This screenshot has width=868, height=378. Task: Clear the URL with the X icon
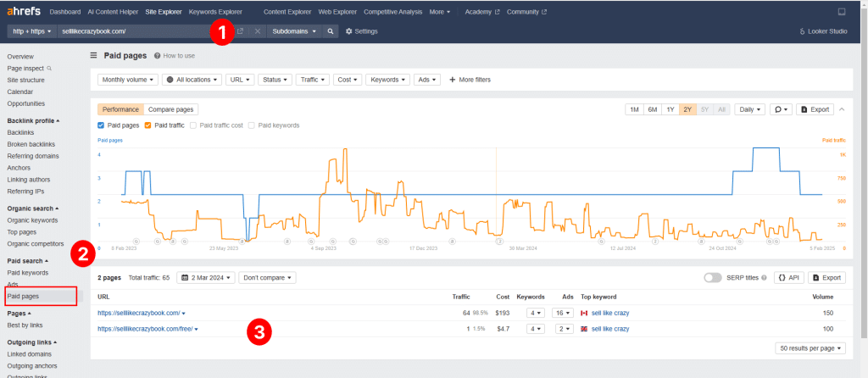tap(258, 31)
